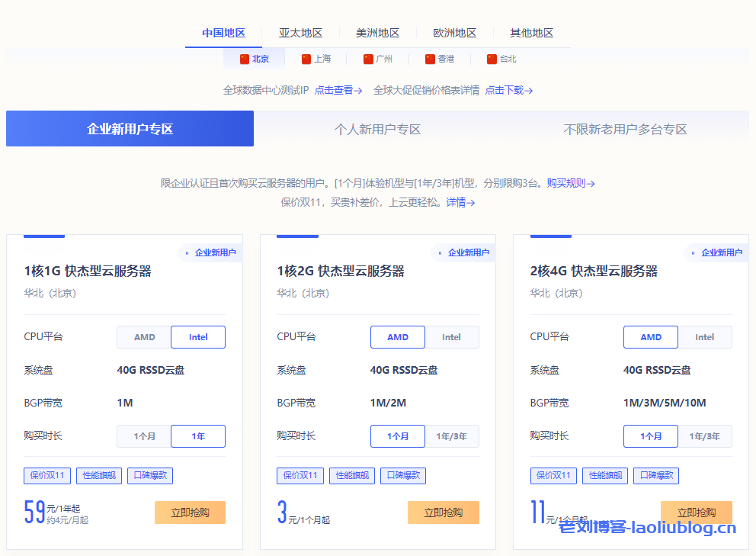Switch to 个人新用户专区 tab
This screenshot has height=556, width=756.
coord(377,129)
